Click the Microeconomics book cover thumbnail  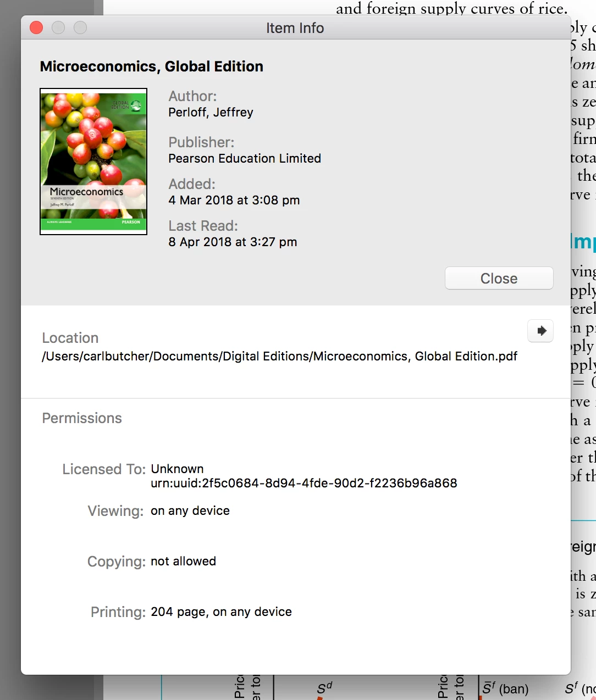93,162
